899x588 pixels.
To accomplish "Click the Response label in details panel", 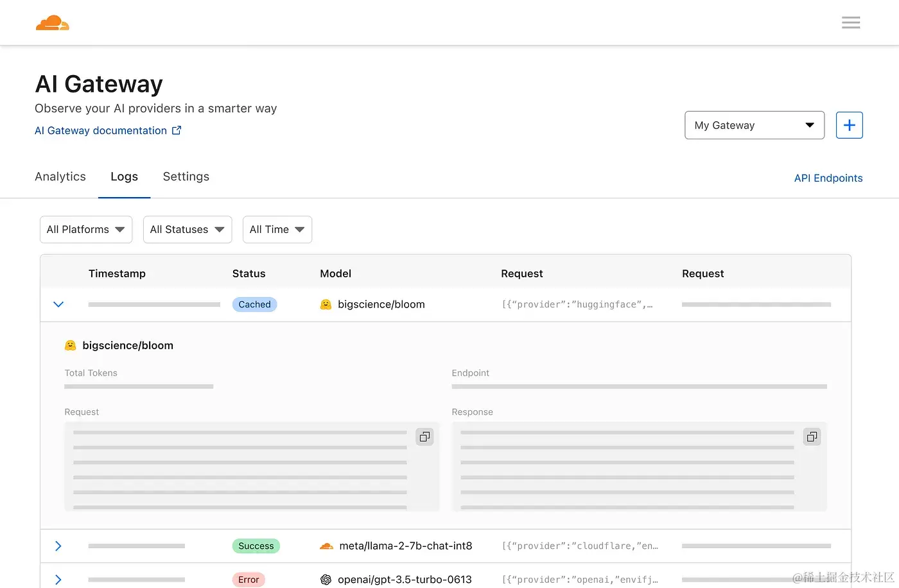I will coord(472,412).
